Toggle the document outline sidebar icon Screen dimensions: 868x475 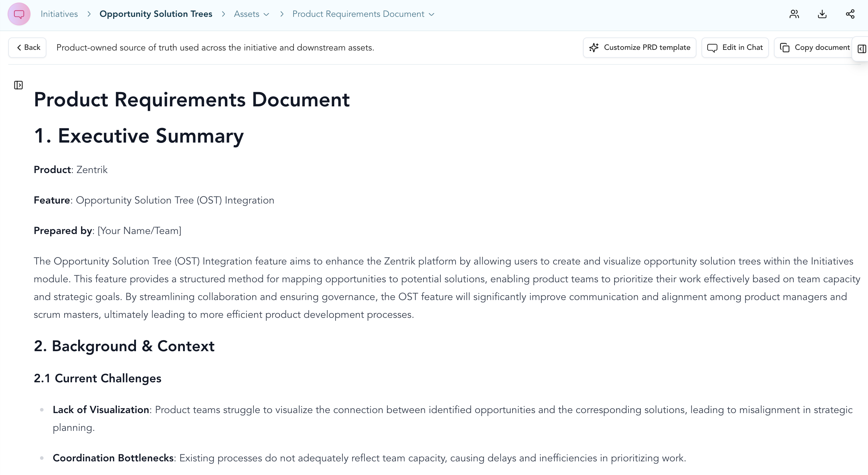click(18, 85)
